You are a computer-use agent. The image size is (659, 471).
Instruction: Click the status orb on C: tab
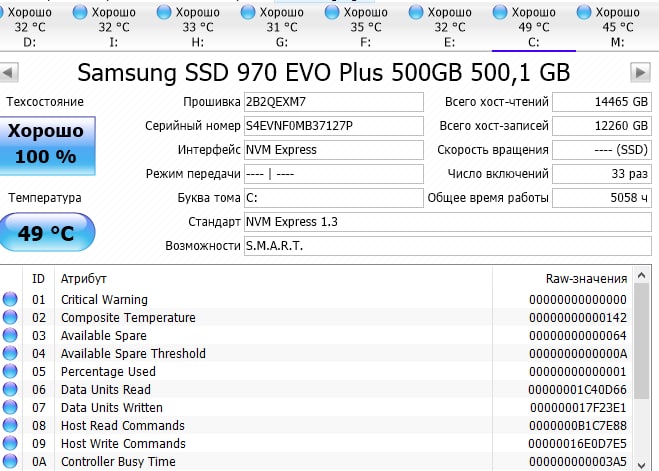coord(500,12)
